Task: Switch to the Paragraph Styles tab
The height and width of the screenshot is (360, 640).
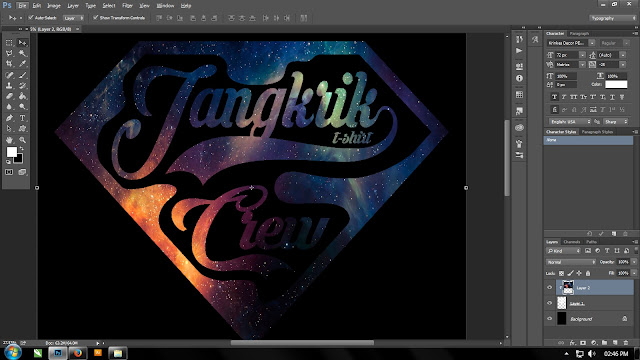Action: point(597,132)
